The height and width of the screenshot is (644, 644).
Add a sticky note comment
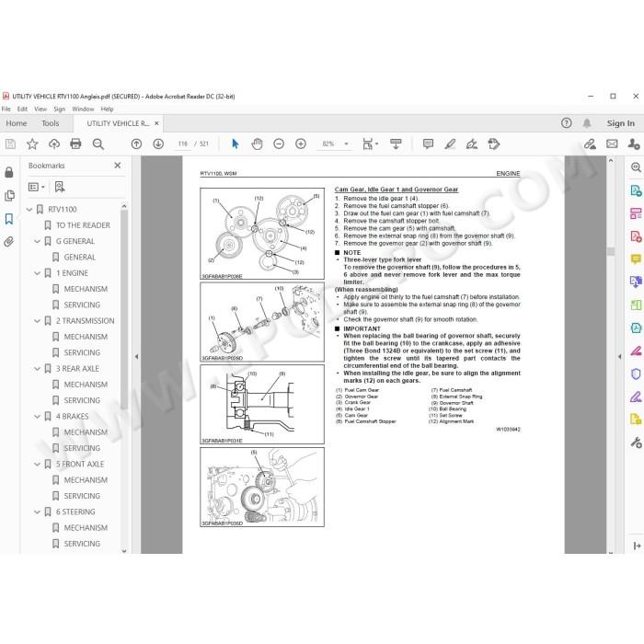pos(428,144)
